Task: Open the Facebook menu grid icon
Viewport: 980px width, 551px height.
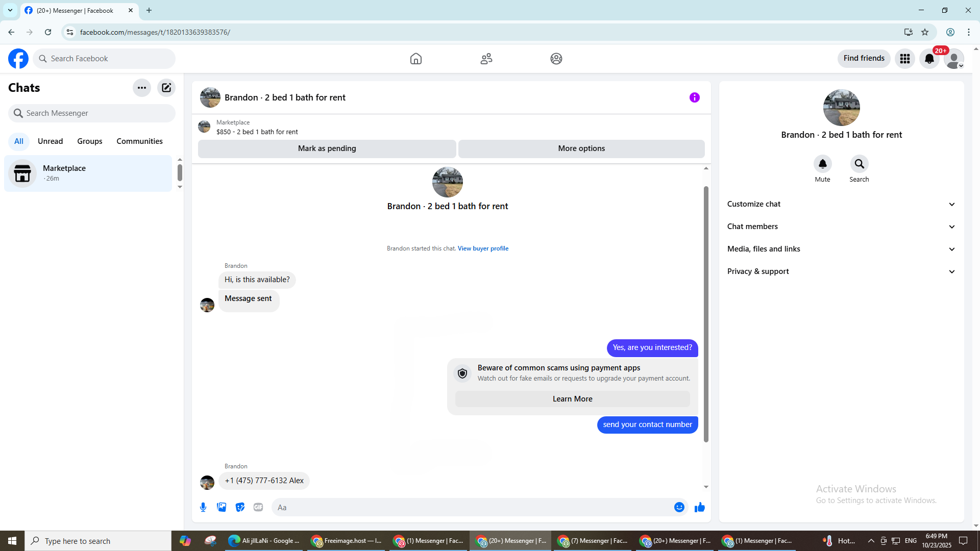Action: point(904,59)
